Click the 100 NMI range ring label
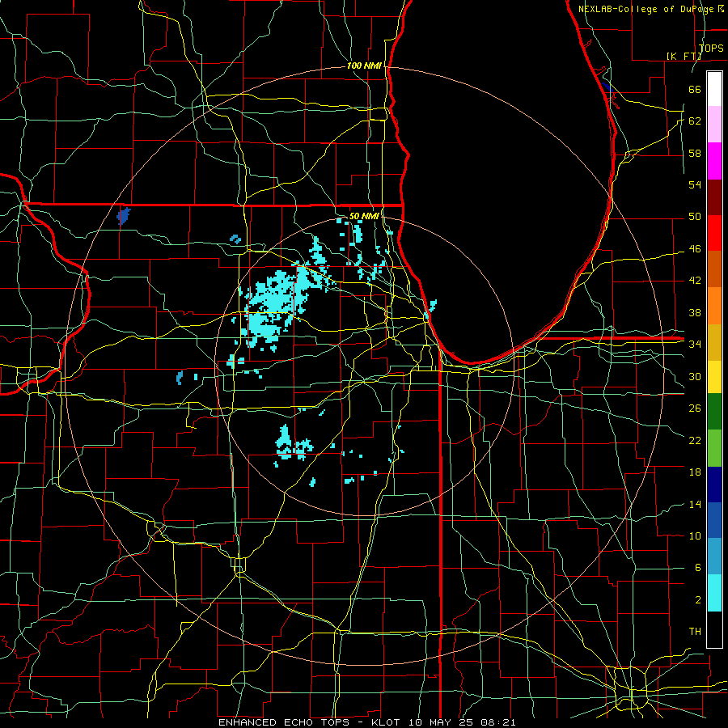728x728 pixels. pyautogui.click(x=364, y=66)
